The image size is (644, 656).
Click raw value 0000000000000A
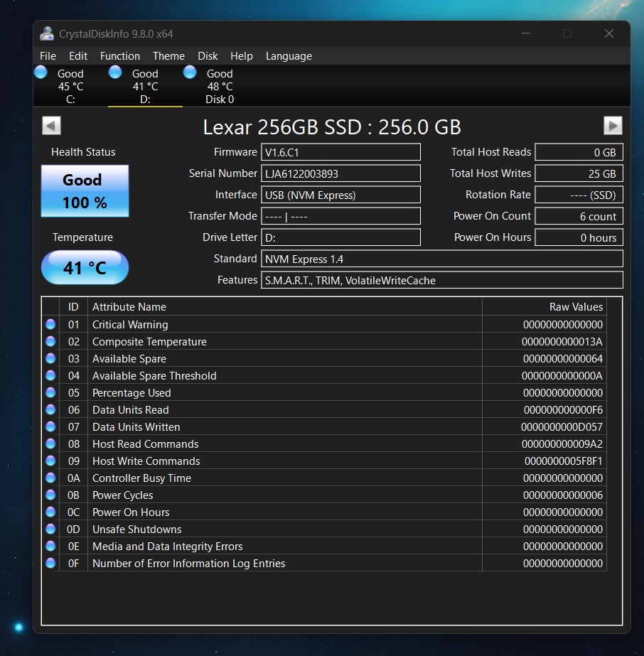[562, 376]
